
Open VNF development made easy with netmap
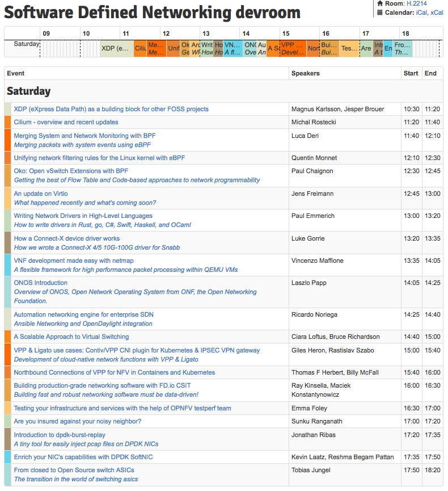point(74,261)
